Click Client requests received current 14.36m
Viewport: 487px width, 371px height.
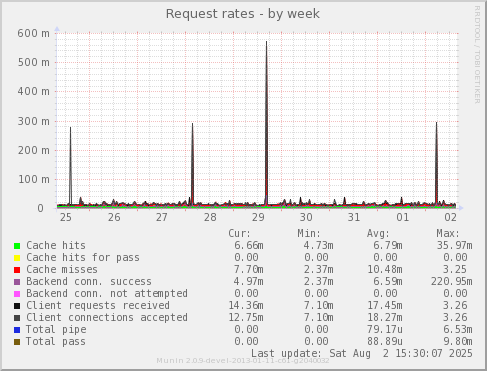[246, 305]
